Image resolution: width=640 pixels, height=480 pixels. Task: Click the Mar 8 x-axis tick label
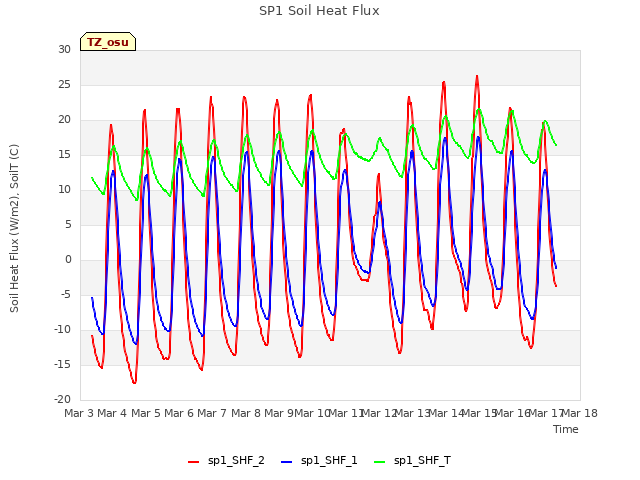[246, 413]
